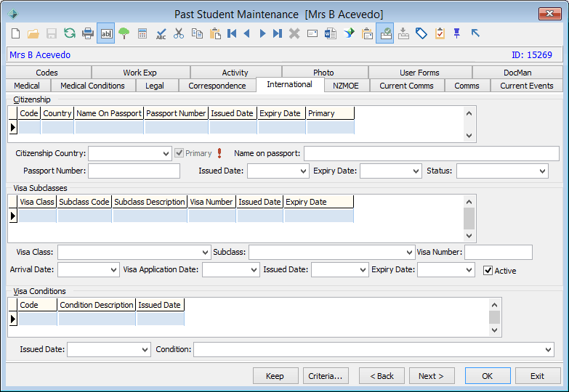The width and height of the screenshot is (569, 392).
Task: Open the visa Subclass dropdown
Action: [x=409, y=252]
